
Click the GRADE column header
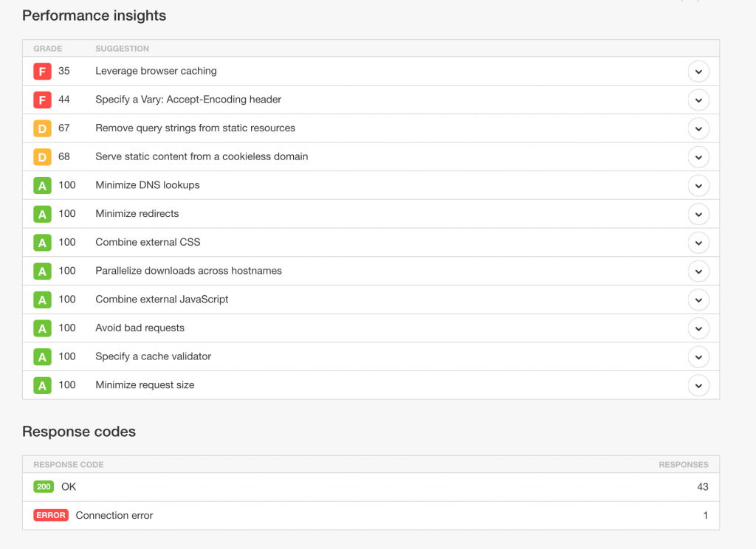coord(48,49)
